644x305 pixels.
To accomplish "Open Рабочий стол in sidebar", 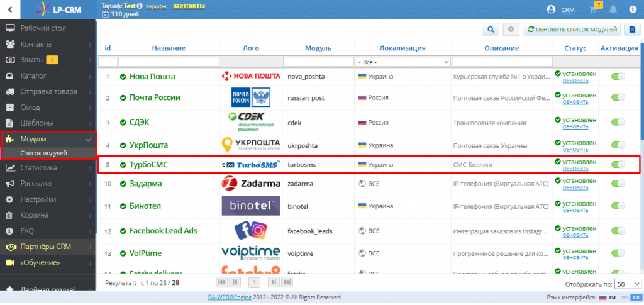I will [x=48, y=28].
